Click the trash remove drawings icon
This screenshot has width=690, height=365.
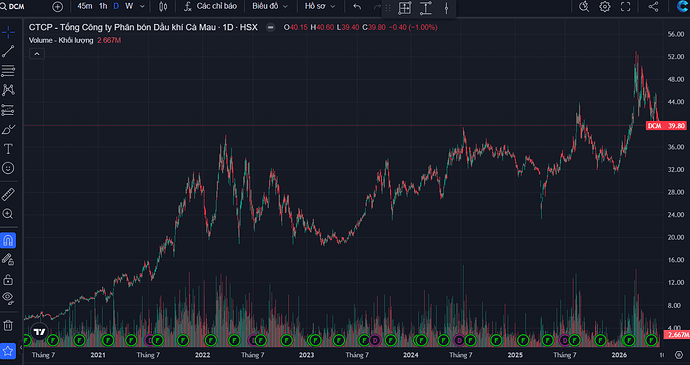pos(8,325)
